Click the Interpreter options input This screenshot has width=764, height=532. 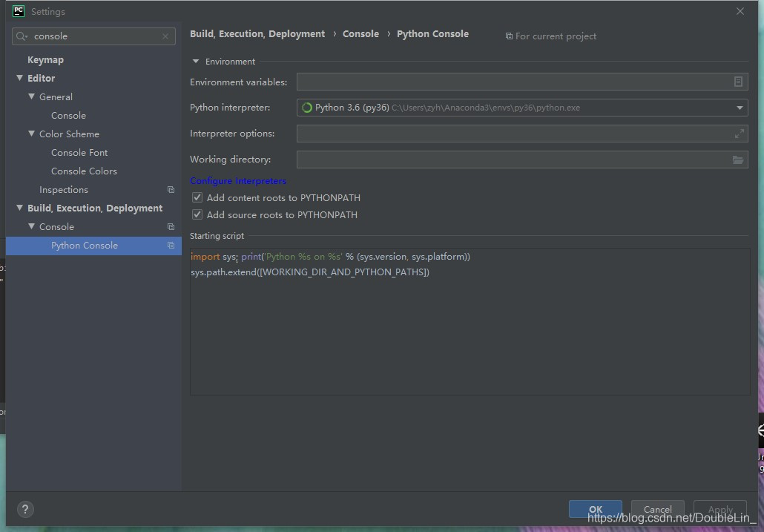[522, 134]
